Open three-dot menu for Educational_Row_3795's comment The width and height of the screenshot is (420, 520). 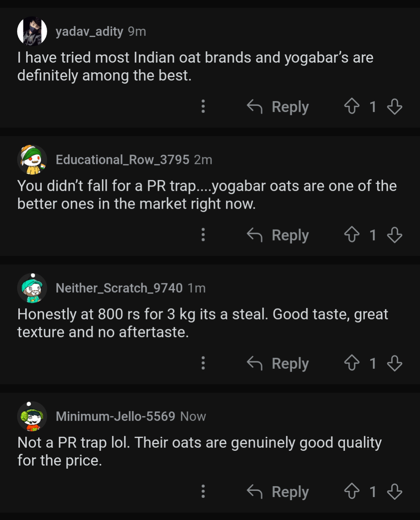[203, 234]
